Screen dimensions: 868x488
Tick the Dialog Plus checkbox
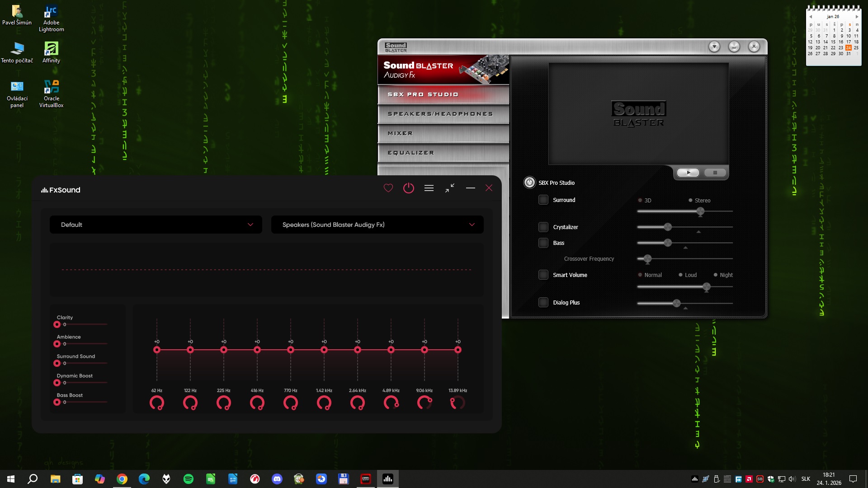(x=543, y=302)
